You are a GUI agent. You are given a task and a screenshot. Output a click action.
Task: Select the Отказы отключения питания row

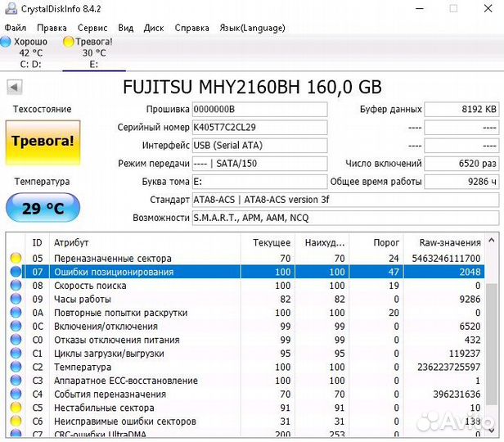tap(245, 340)
